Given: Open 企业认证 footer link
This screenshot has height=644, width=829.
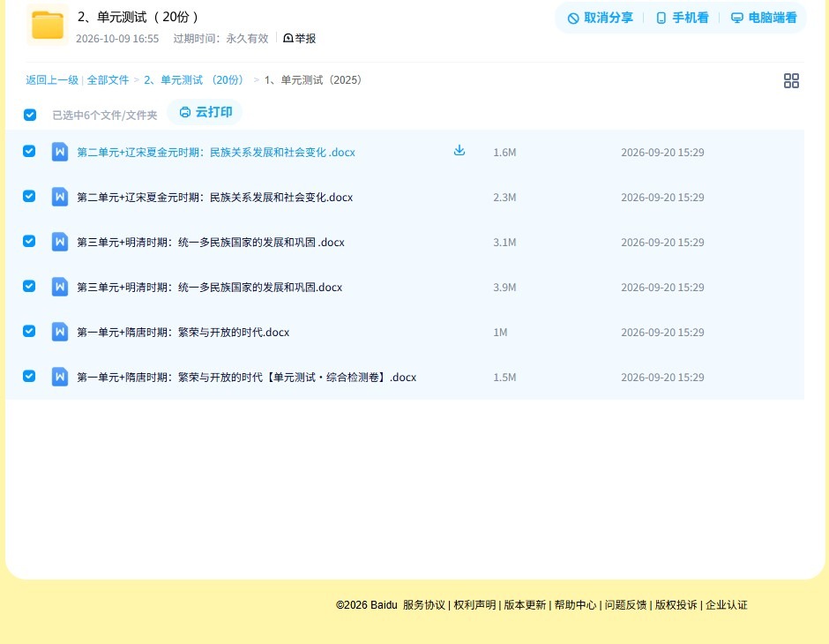Looking at the screenshot, I should [727, 605].
